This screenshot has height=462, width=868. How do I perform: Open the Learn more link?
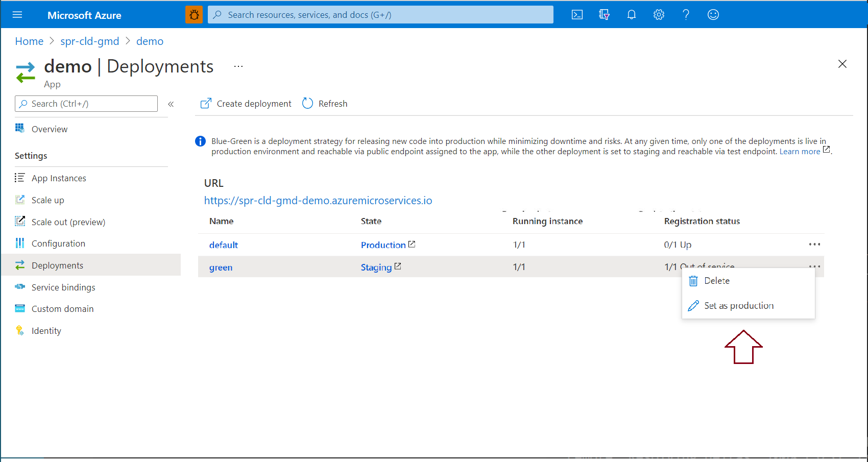pyautogui.click(x=800, y=151)
